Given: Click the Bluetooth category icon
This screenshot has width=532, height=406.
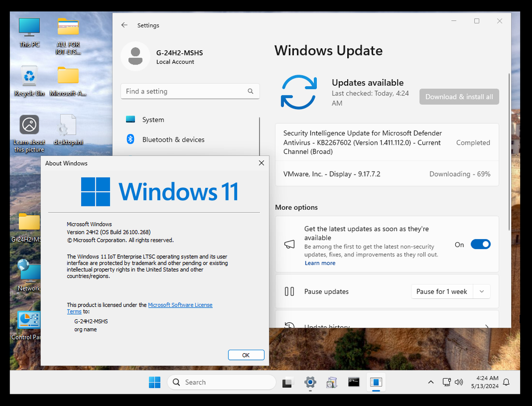Looking at the screenshot, I should pos(130,139).
